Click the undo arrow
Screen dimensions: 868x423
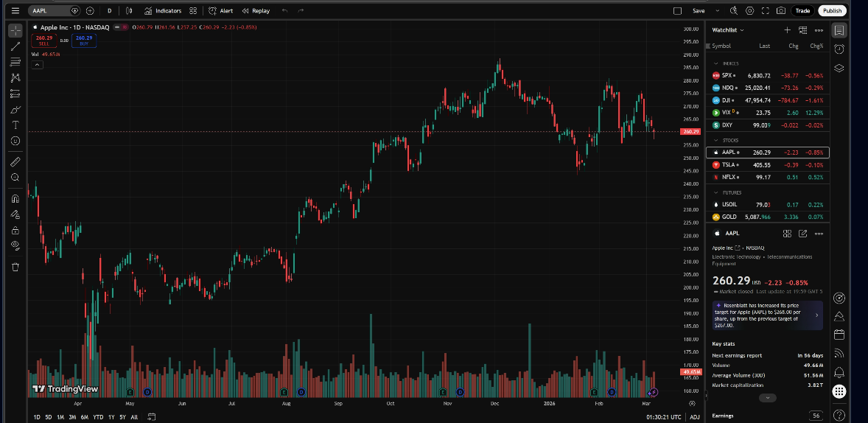coord(284,10)
